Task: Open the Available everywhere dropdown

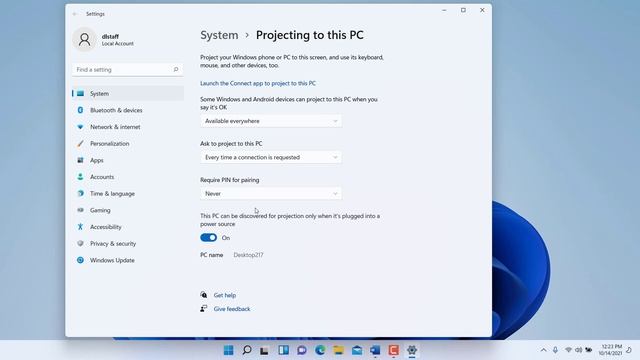Action: 271,121
